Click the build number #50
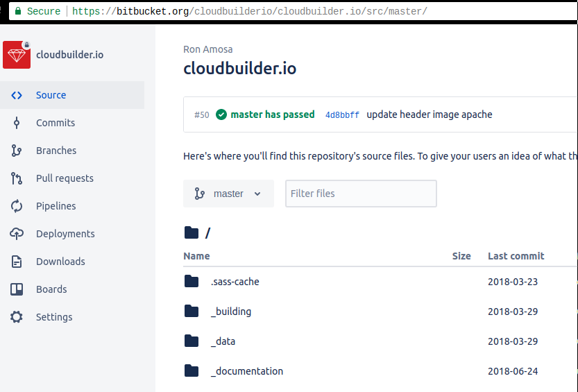 [202, 115]
